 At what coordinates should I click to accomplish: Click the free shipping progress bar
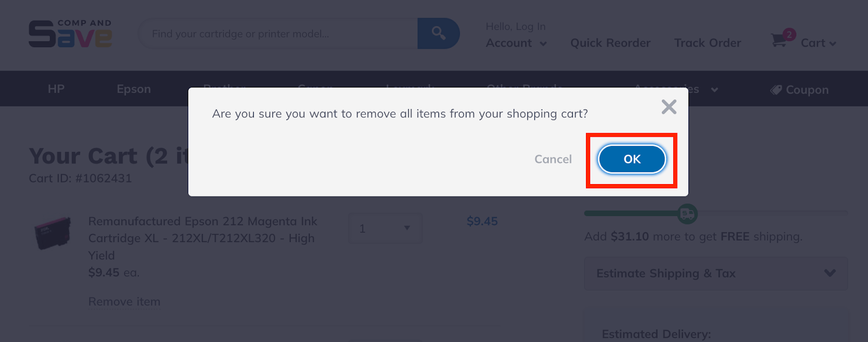click(629, 213)
